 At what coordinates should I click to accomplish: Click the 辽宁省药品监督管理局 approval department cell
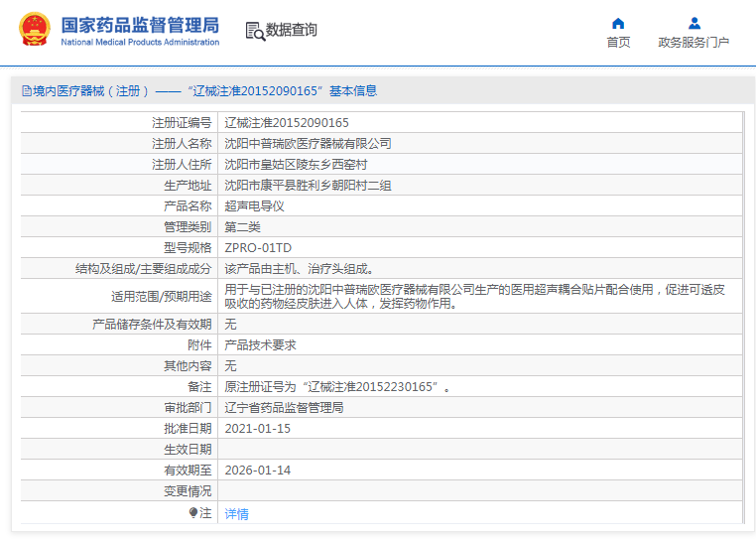[x=284, y=408]
